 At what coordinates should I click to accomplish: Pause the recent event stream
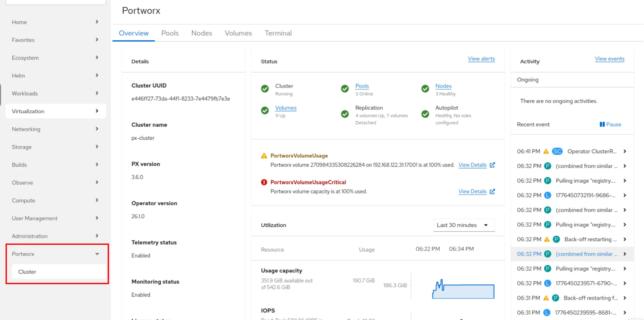(x=610, y=124)
